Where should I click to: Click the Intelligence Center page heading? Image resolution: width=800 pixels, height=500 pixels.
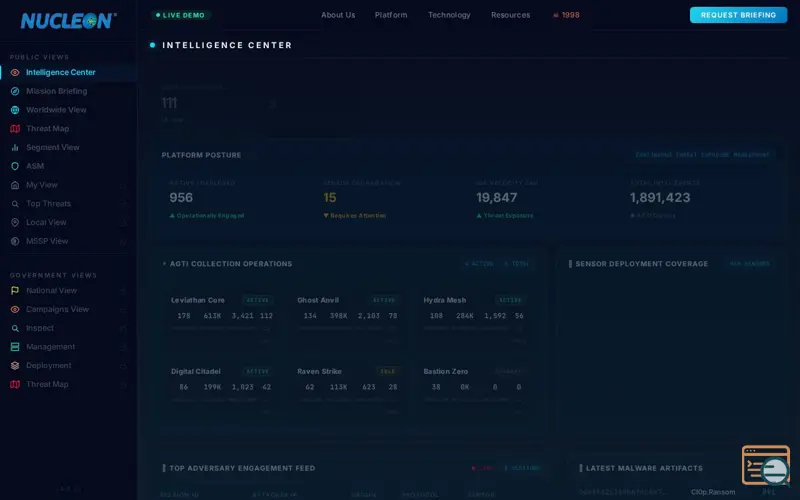227,45
